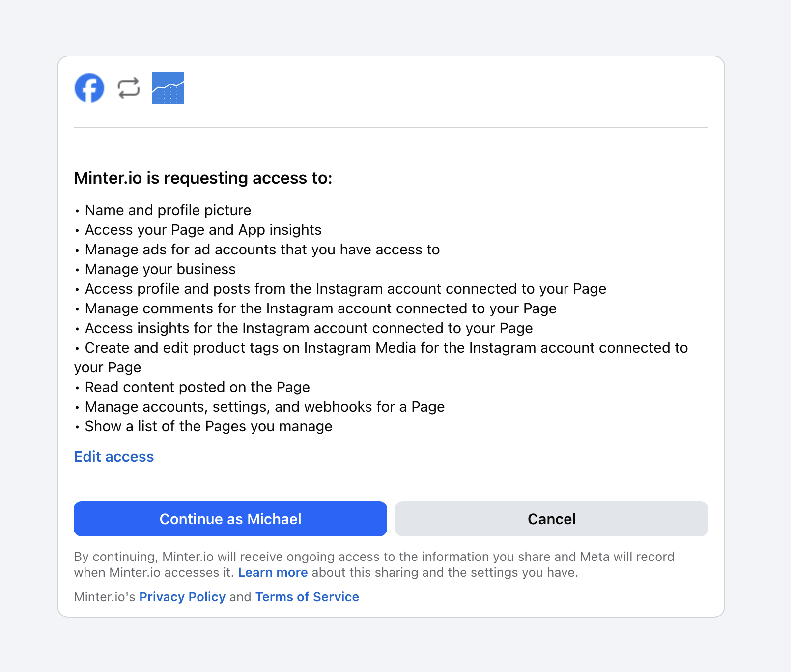
Task: Click the "Manage ads for ad accounts" line
Action: (x=262, y=250)
